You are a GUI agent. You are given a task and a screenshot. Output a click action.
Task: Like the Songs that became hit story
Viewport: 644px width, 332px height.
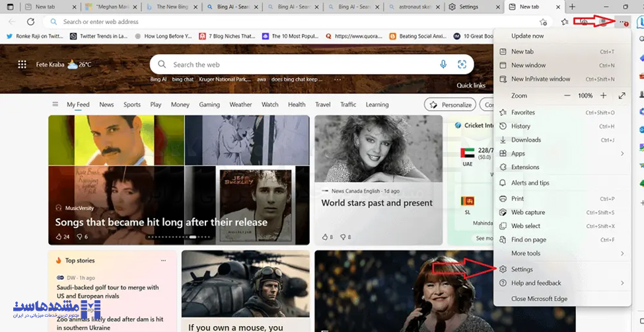point(59,237)
